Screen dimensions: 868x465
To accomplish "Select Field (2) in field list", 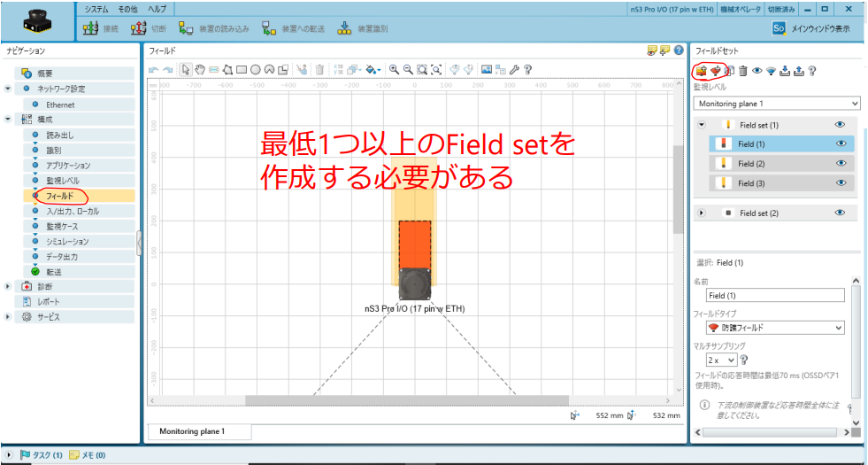I will click(781, 164).
